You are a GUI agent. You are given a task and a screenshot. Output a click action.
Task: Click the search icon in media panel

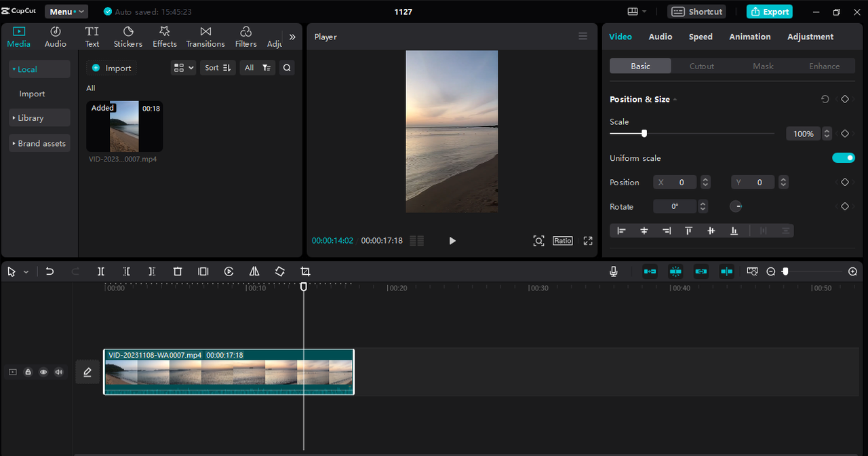click(287, 68)
